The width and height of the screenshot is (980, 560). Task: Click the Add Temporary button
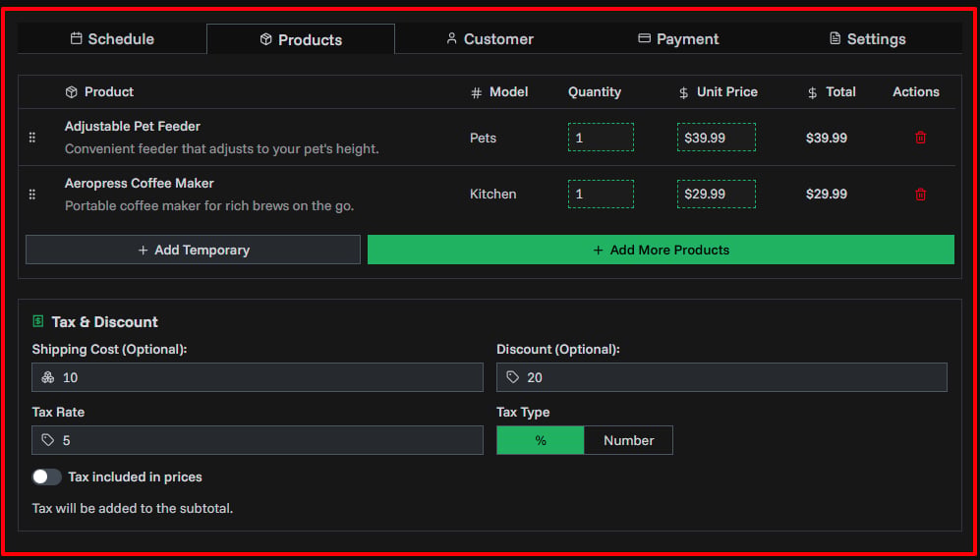(x=193, y=250)
